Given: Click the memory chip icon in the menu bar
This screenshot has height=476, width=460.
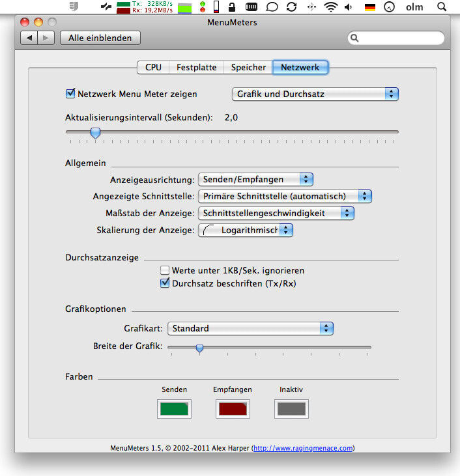Looking at the screenshot, I should 252,7.
